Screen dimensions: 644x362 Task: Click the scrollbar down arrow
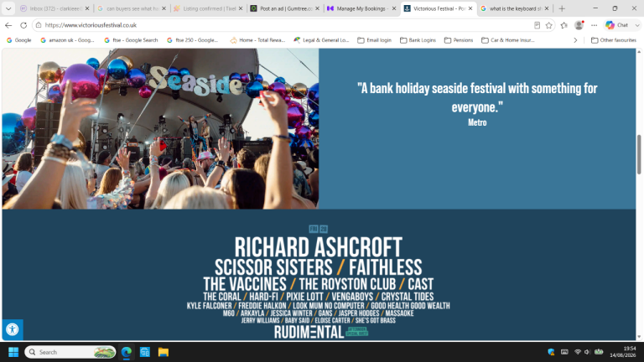[639, 337]
